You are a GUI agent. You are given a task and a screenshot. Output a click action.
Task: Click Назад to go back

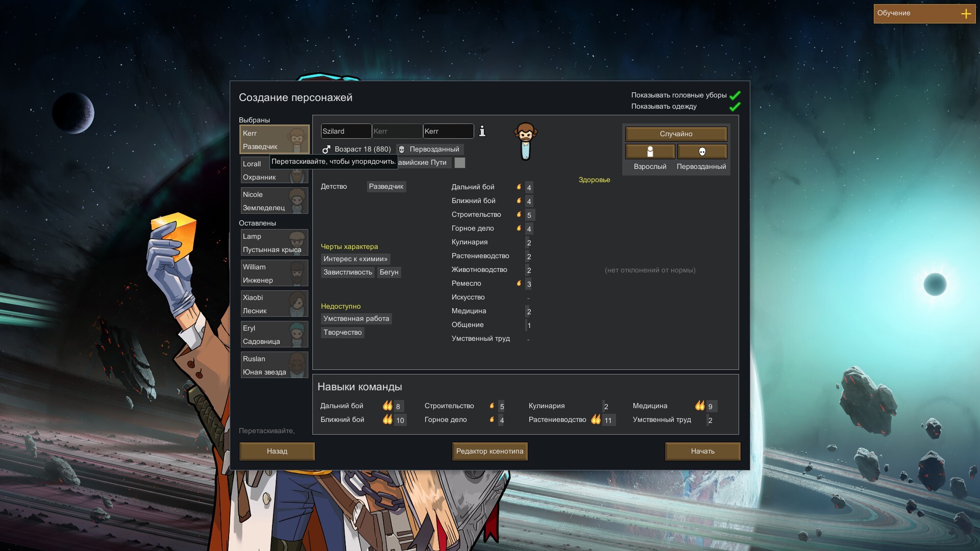(x=277, y=451)
